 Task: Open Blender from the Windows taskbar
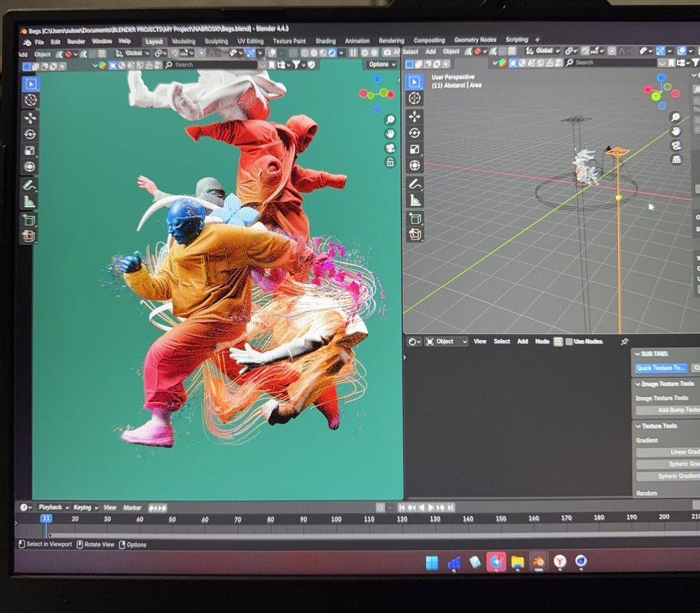[x=539, y=562]
